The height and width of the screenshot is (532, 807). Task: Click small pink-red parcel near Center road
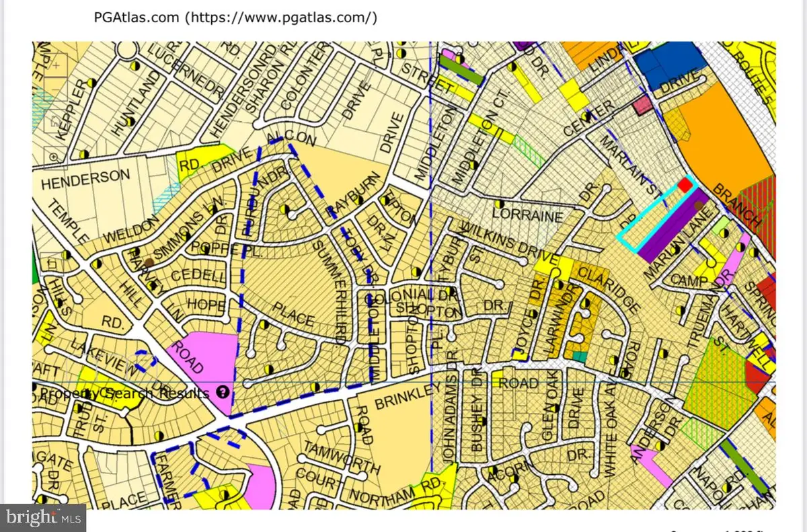(x=642, y=104)
